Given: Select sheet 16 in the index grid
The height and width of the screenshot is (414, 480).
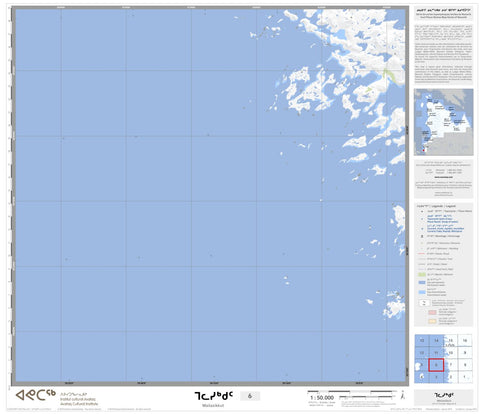Looking at the screenshot, I should pos(465,340).
